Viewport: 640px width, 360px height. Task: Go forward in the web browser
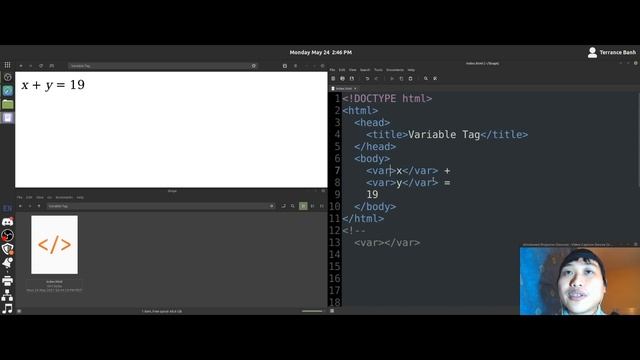point(31,66)
